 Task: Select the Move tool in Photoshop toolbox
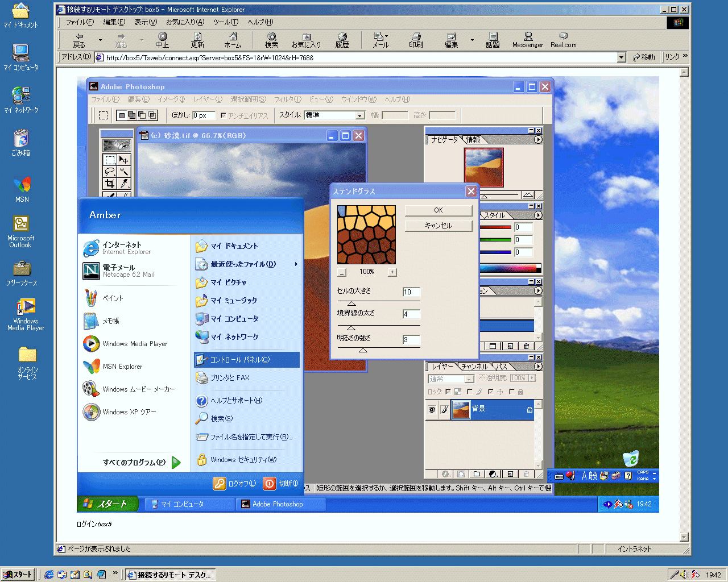(124, 160)
